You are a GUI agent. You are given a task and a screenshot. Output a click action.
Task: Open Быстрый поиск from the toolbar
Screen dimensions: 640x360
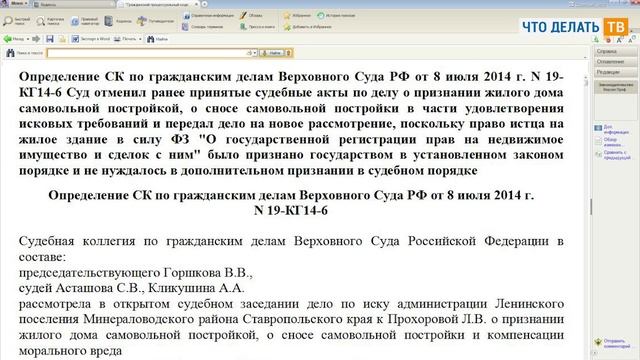click(x=17, y=21)
